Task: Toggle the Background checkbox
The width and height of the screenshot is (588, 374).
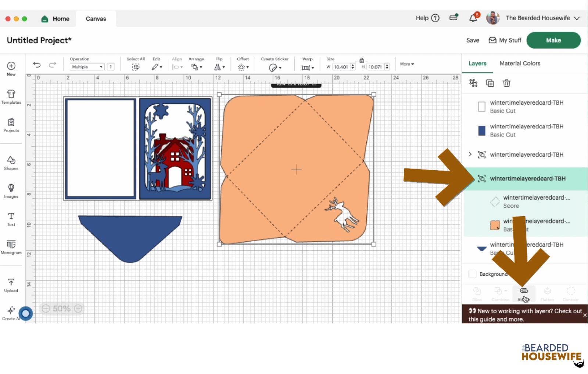Action: click(472, 274)
